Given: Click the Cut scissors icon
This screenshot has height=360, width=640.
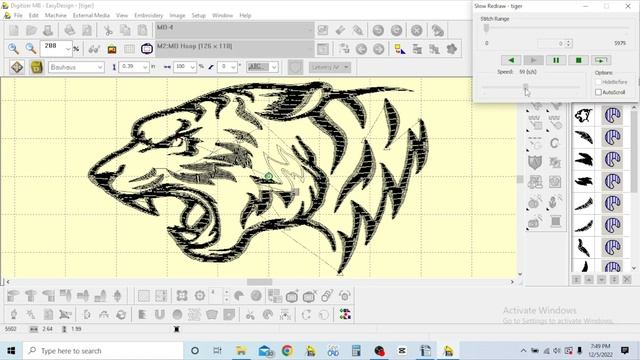Looking at the screenshot, I should tap(108, 30).
